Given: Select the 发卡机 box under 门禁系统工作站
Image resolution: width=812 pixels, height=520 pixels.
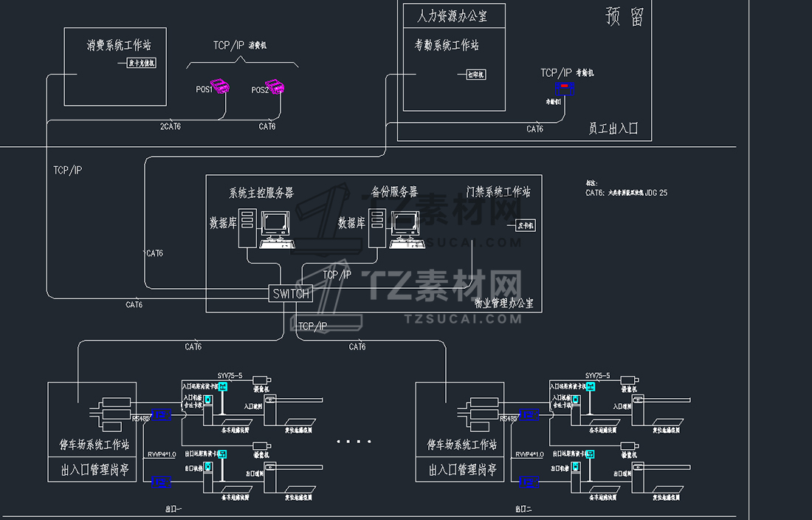Looking at the screenshot, I should 526,225.
